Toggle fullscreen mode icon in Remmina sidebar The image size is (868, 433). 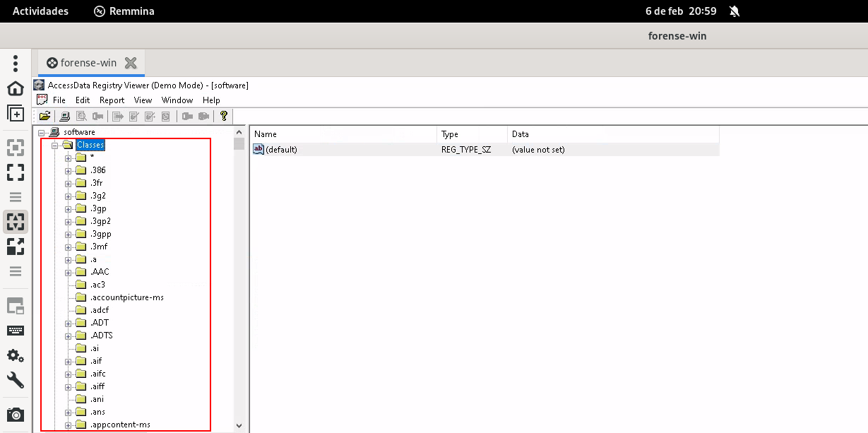pyautogui.click(x=16, y=172)
